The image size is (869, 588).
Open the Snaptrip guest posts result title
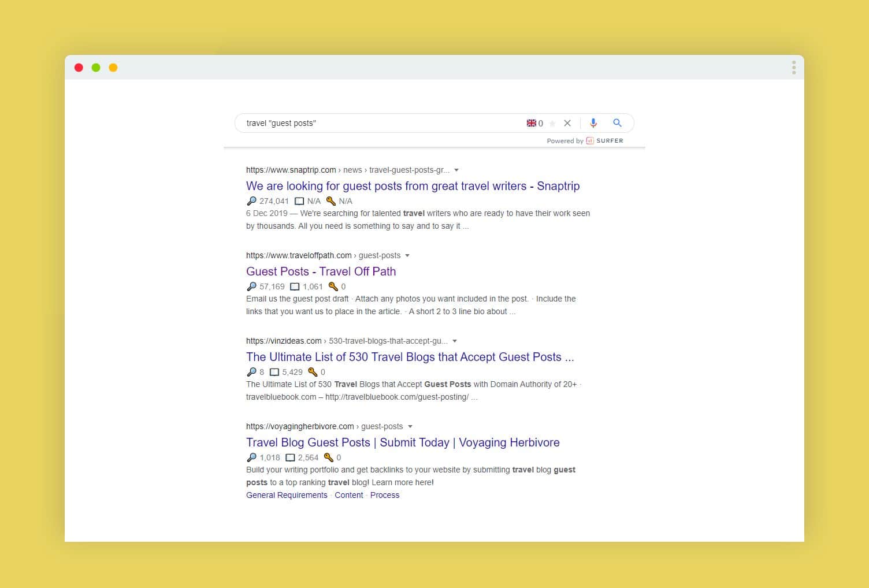pos(413,186)
